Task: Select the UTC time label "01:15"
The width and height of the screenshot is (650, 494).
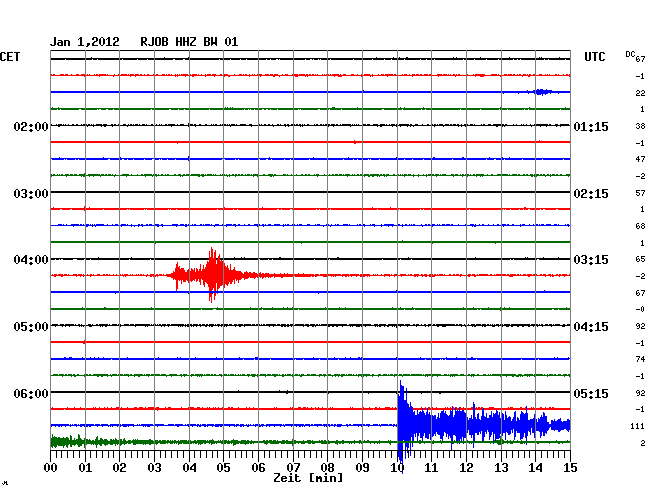Action: (x=591, y=126)
